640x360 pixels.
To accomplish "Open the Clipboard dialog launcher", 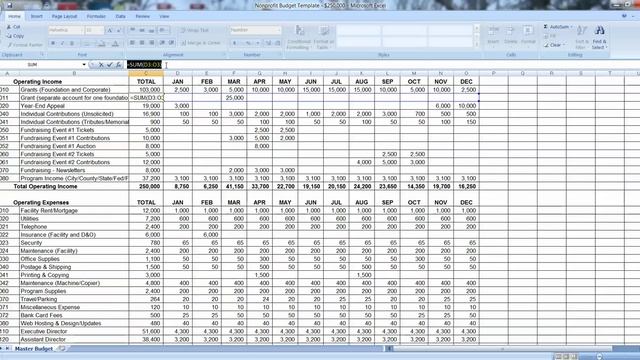I will click(x=42, y=55).
